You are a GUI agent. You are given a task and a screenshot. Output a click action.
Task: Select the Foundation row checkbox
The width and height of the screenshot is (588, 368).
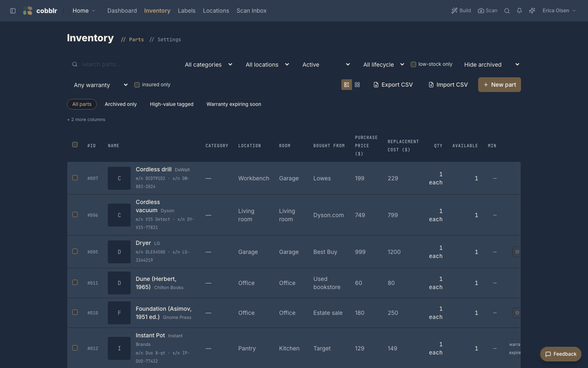[75, 312]
